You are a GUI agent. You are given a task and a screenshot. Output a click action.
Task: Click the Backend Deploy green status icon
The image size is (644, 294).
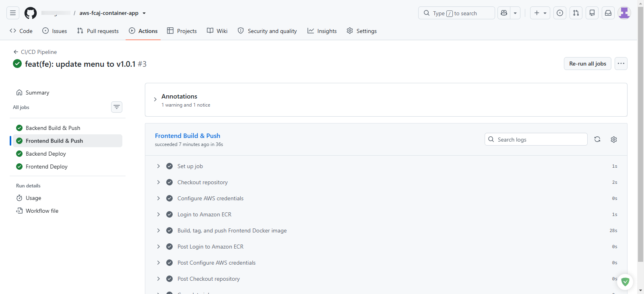[x=19, y=154]
